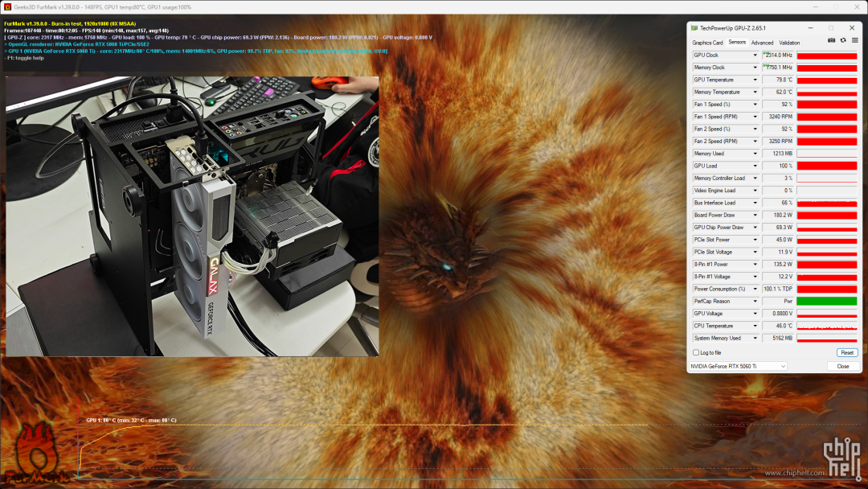This screenshot has width=868, height=489.
Task: Minimize the FurMark window
Action: pyautogui.click(x=815, y=6)
